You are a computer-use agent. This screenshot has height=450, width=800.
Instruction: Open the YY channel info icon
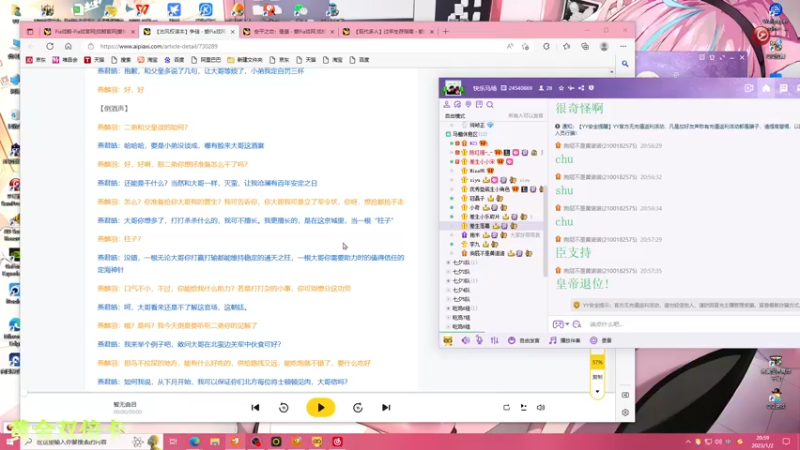tap(591, 88)
